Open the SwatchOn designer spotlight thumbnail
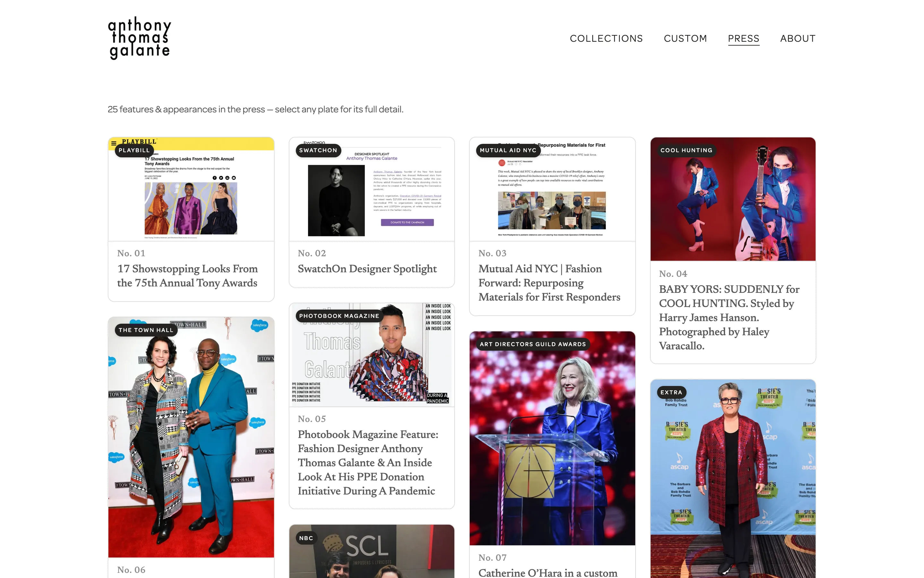924x578 pixels. tap(372, 189)
